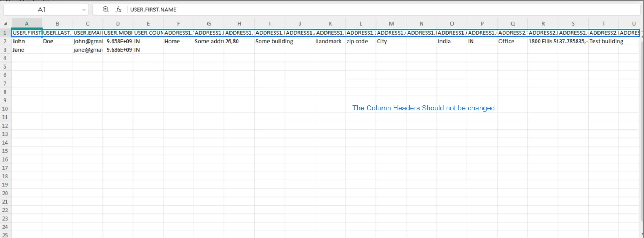Select the cell containing Jane
This screenshot has width=644, height=238.
click(27, 50)
